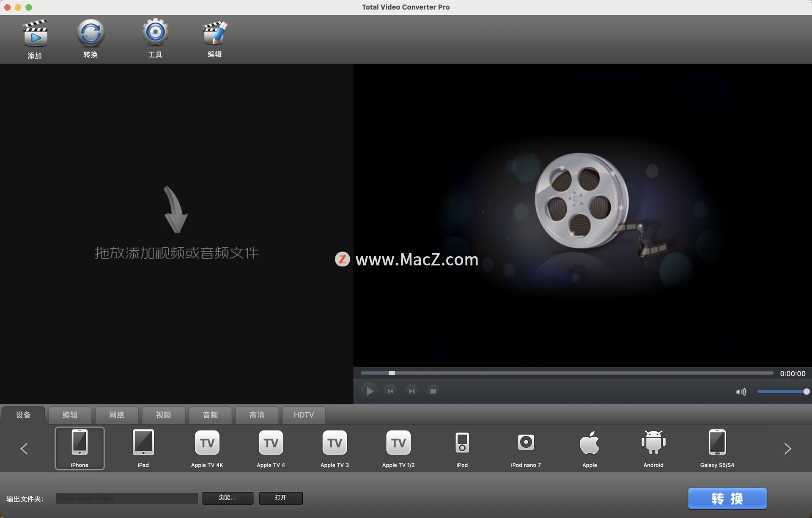Image resolution: width=812 pixels, height=518 pixels.
Task: Open the 编辑 (Edit) pencil clapperboard icon
Action: pyautogui.click(x=215, y=33)
